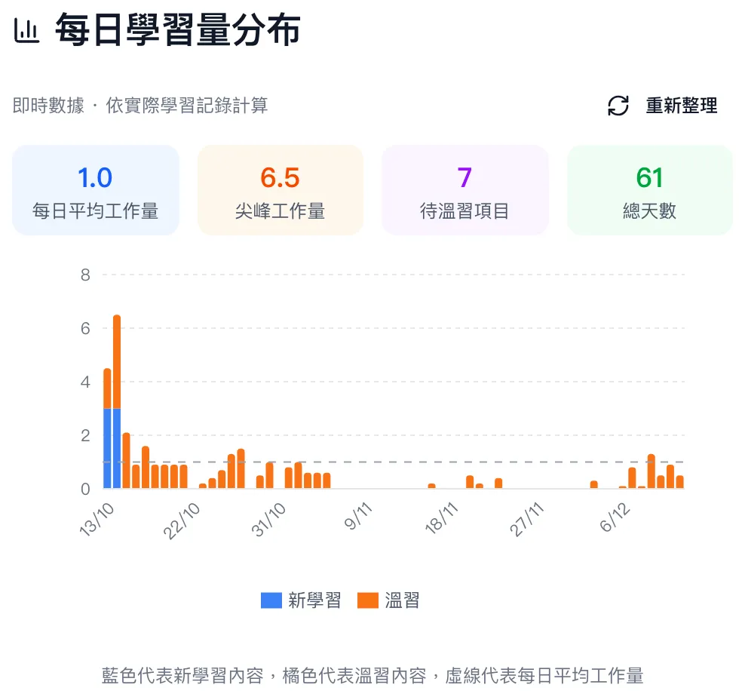This screenshot has width=745, height=700.
Task: Select the 待溫習項目 card showing 7
Action: (464, 190)
